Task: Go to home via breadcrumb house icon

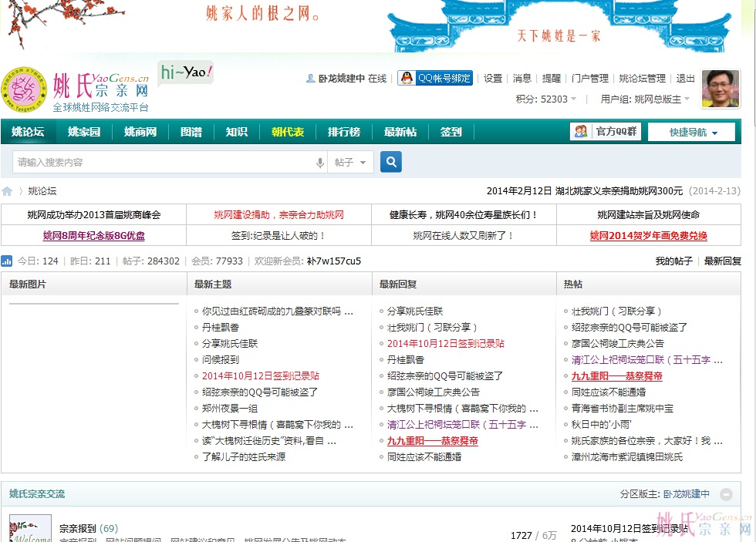Action: click(7, 191)
